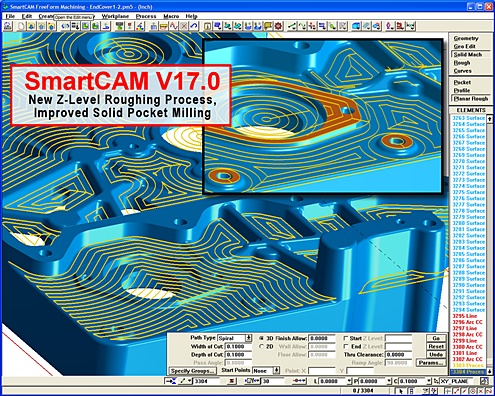Select the 3D radio button
The height and width of the screenshot is (396, 495).
click(262, 338)
